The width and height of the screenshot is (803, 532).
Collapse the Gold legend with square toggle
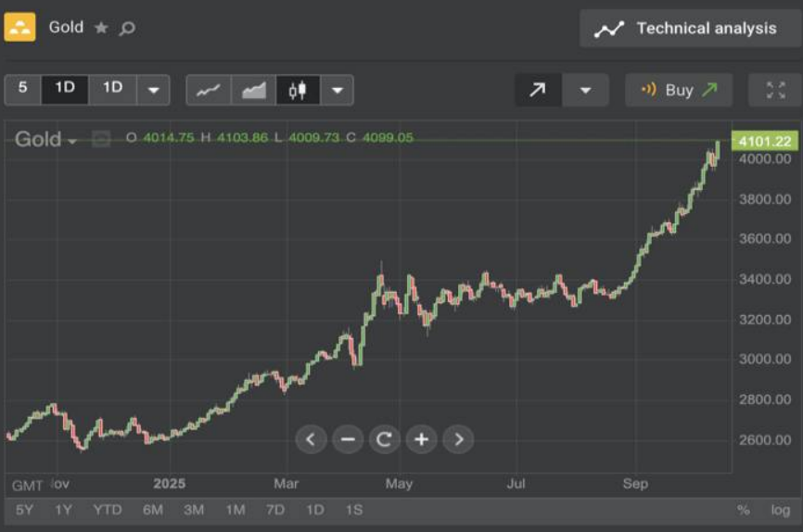pyautogui.click(x=101, y=140)
